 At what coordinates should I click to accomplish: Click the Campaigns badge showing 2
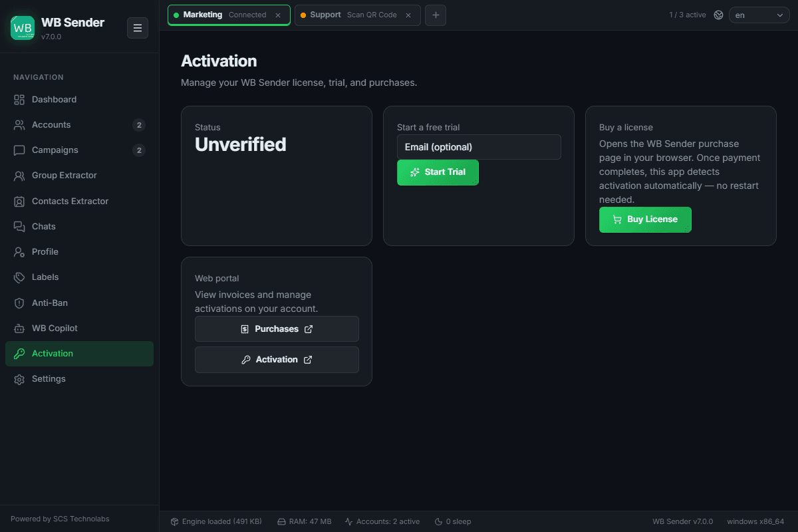pyautogui.click(x=139, y=150)
